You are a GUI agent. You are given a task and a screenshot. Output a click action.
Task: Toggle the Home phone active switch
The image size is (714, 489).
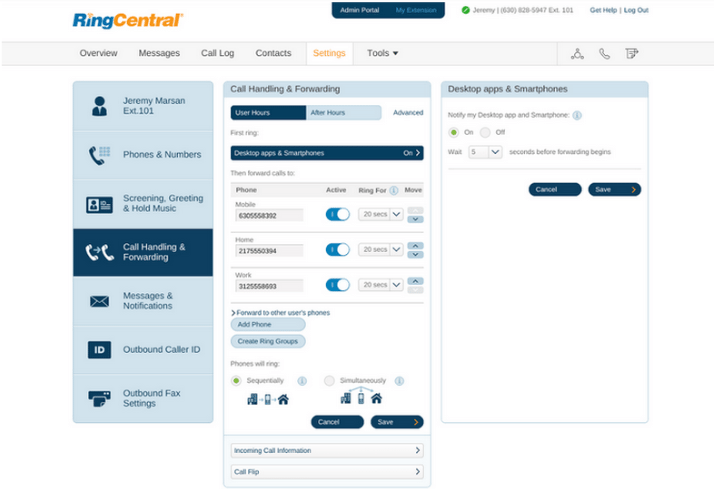click(337, 250)
